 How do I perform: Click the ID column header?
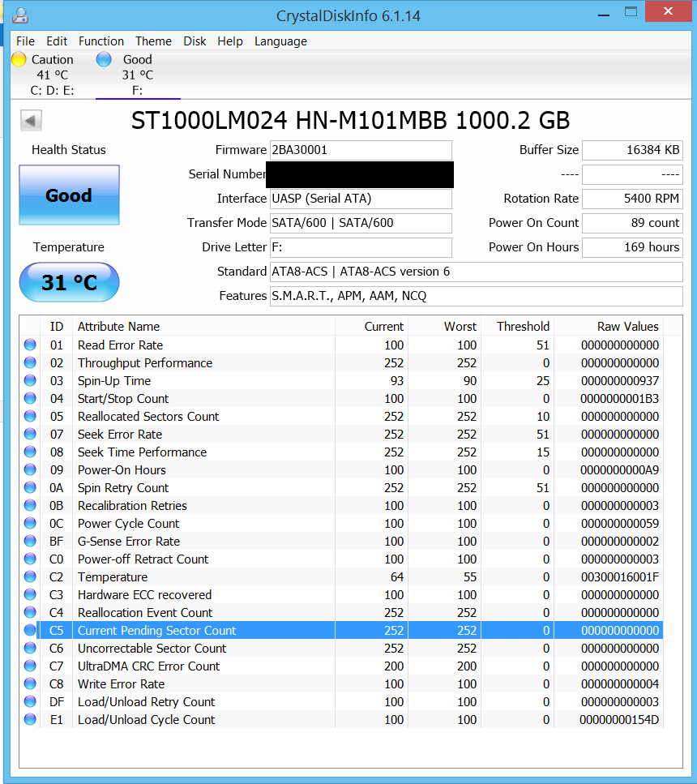(57, 327)
